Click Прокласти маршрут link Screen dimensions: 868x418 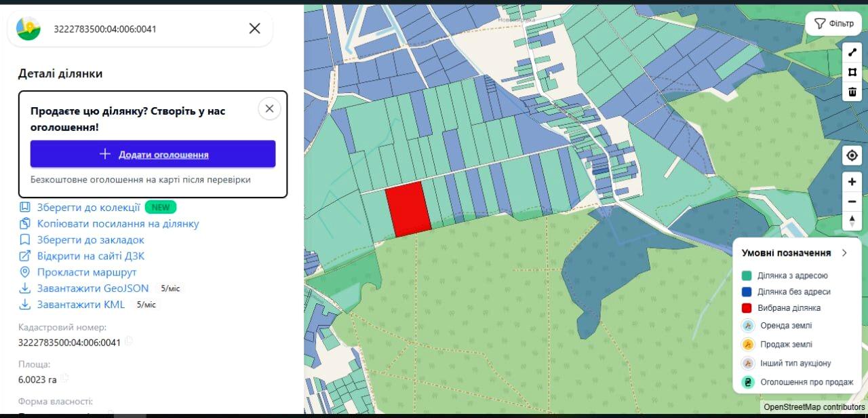pyautogui.click(x=87, y=272)
